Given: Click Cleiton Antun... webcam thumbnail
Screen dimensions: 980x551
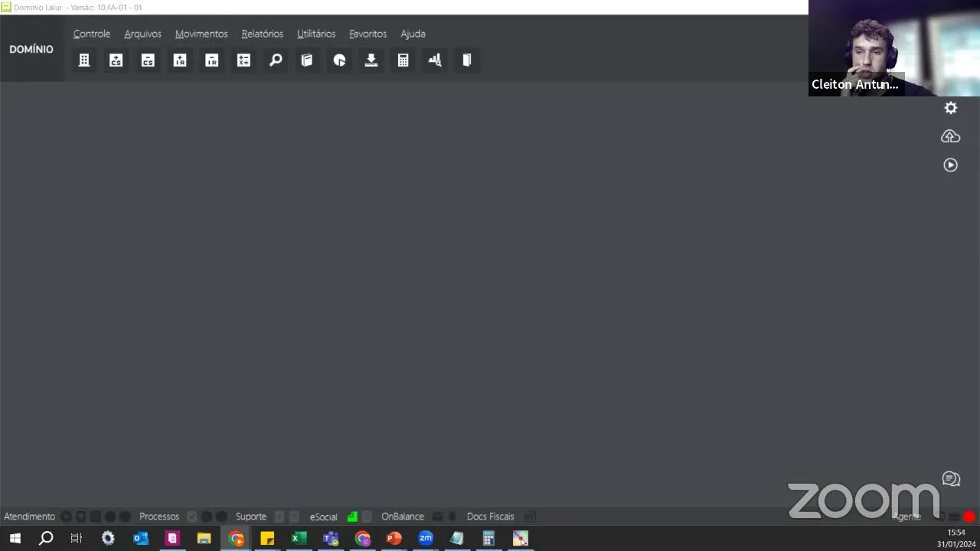Looking at the screenshot, I should (x=894, y=47).
